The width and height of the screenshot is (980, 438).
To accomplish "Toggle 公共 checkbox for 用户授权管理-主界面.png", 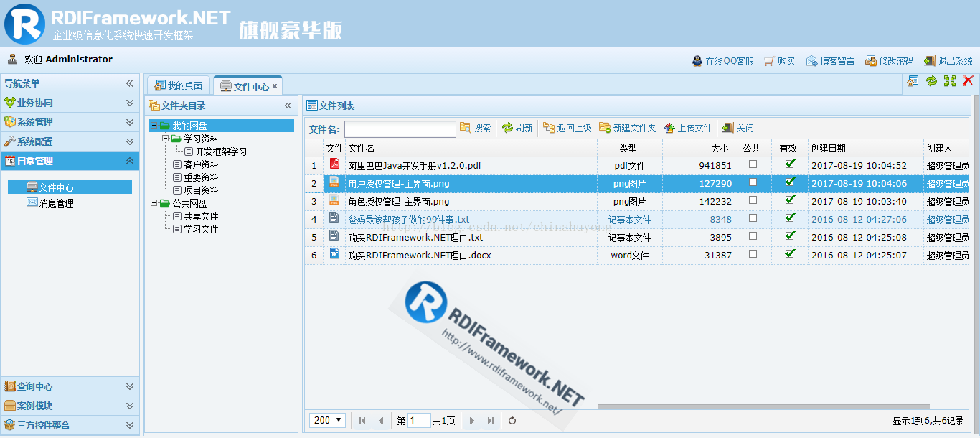I will pos(753,182).
